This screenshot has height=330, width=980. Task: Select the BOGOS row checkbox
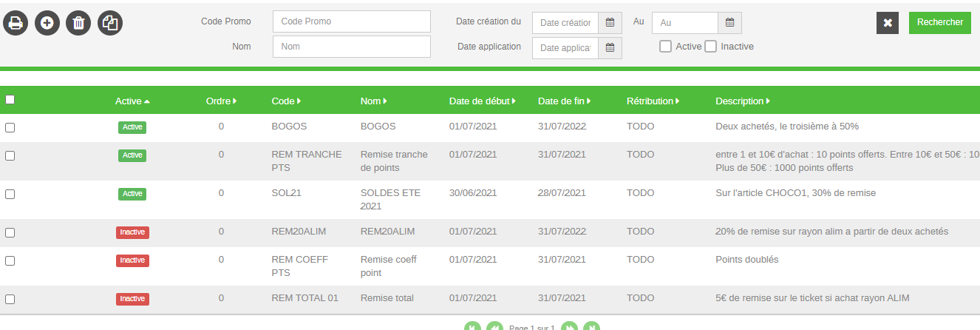point(10,127)
